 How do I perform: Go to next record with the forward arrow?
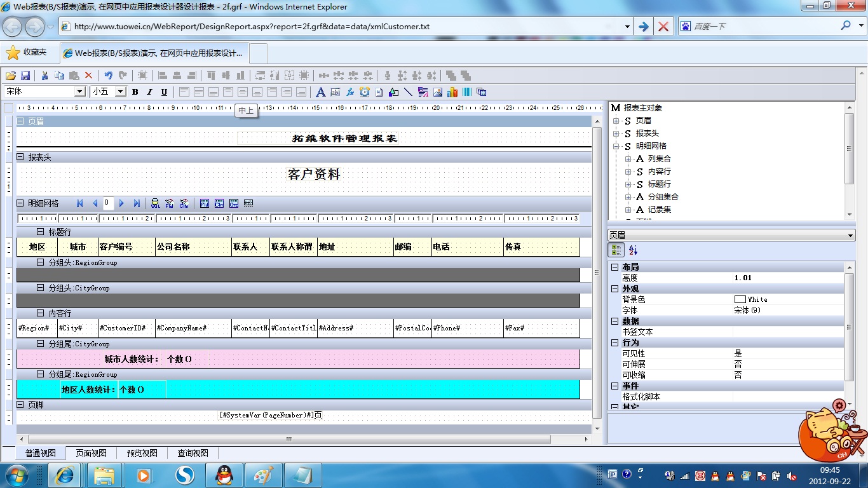coord(122,203)
